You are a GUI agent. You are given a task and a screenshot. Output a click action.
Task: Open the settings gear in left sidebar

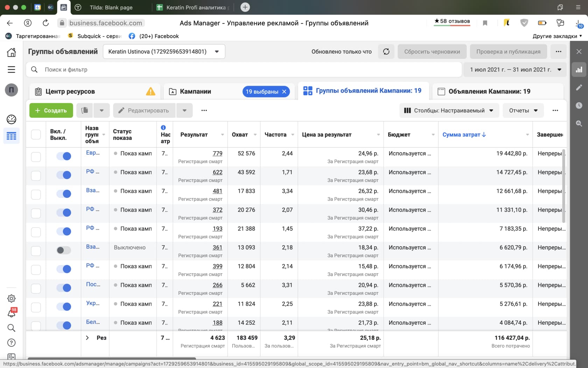[x=11, y=298]
